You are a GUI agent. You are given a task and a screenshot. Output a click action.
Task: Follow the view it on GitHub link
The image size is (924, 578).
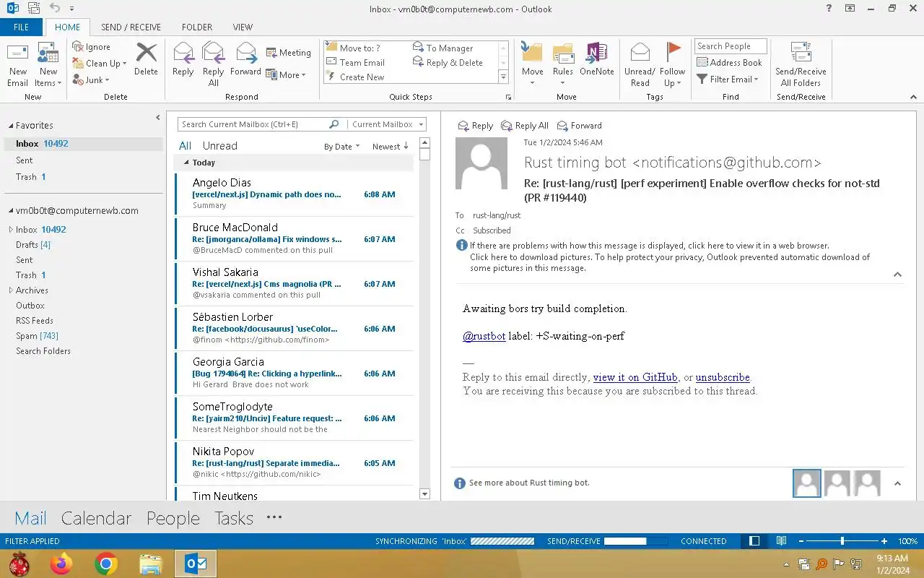pyautogui.click(x=635, y=377)
